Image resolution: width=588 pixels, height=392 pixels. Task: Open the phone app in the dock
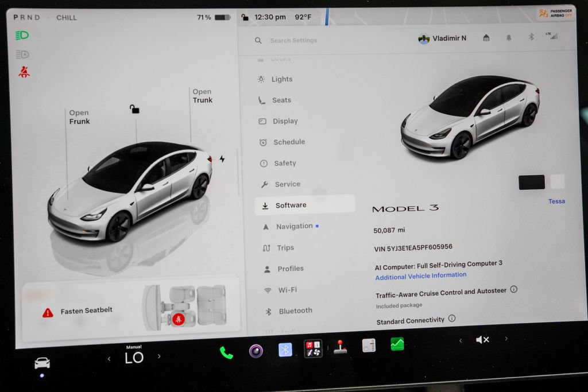pos(226,352)
